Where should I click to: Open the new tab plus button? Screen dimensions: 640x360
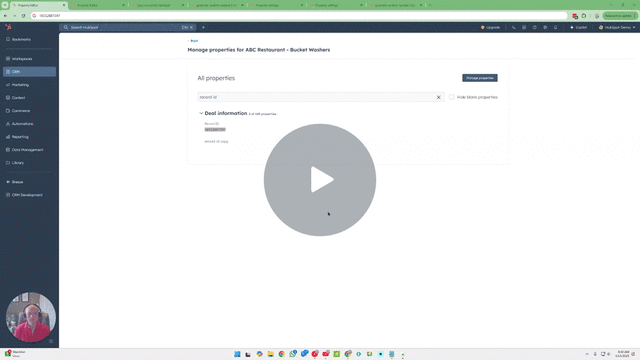pos(430,5)
